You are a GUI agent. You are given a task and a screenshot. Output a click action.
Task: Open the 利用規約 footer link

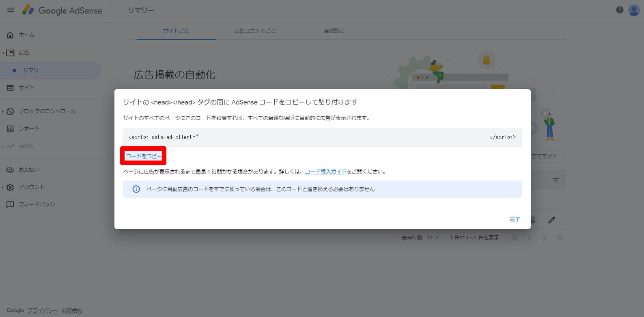click(x=72, y=310)
